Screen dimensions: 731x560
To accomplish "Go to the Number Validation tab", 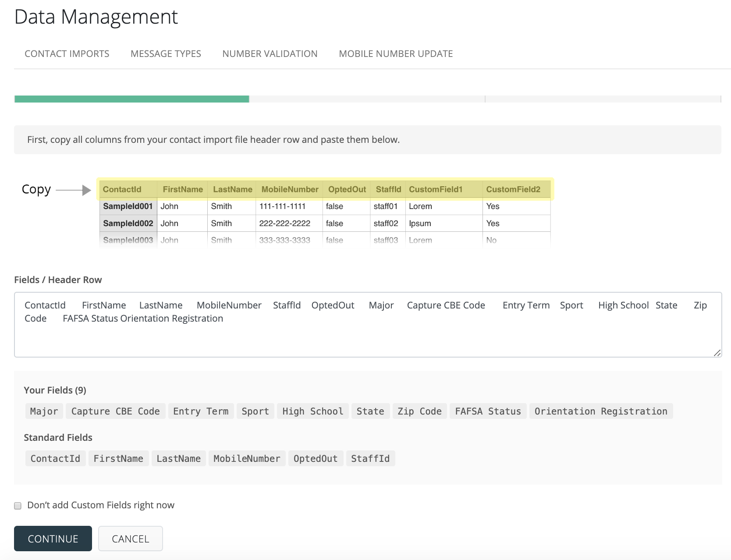I will click(x=270, y=53).
